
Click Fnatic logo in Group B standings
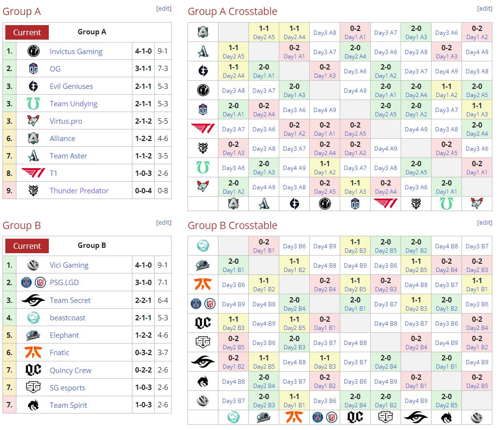coord(33,353)
